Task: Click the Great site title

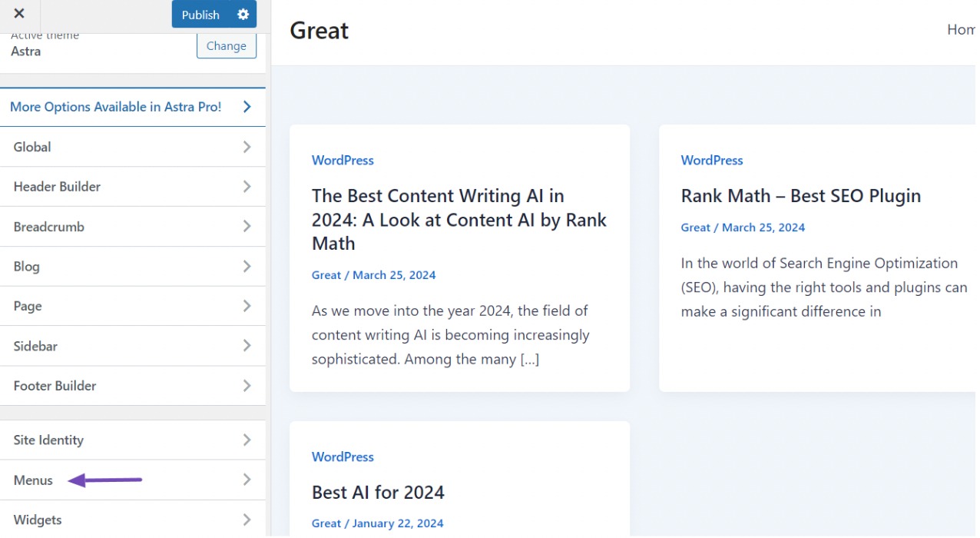Action: point(319,31)
